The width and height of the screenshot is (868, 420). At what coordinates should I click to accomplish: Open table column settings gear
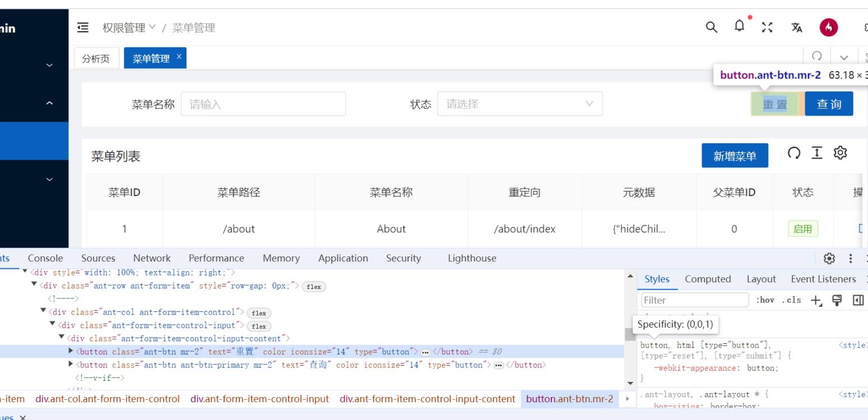(x=840, y=153)
